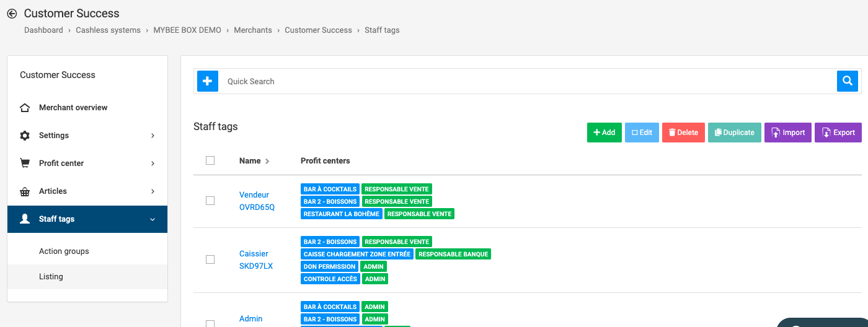Focus the Quick Search input field

pyautogui.click(x=527, y=81)
